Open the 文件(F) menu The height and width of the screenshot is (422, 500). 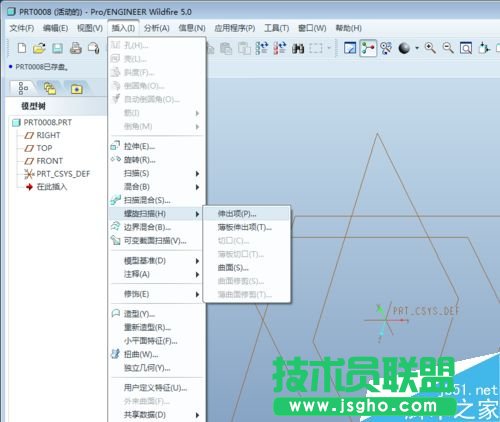[22, 28]
